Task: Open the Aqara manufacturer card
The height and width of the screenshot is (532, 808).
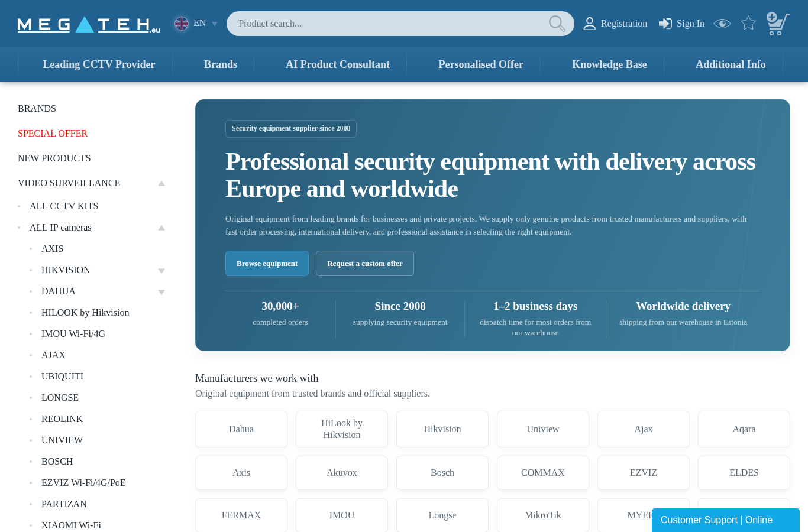Action: [744, 429]
